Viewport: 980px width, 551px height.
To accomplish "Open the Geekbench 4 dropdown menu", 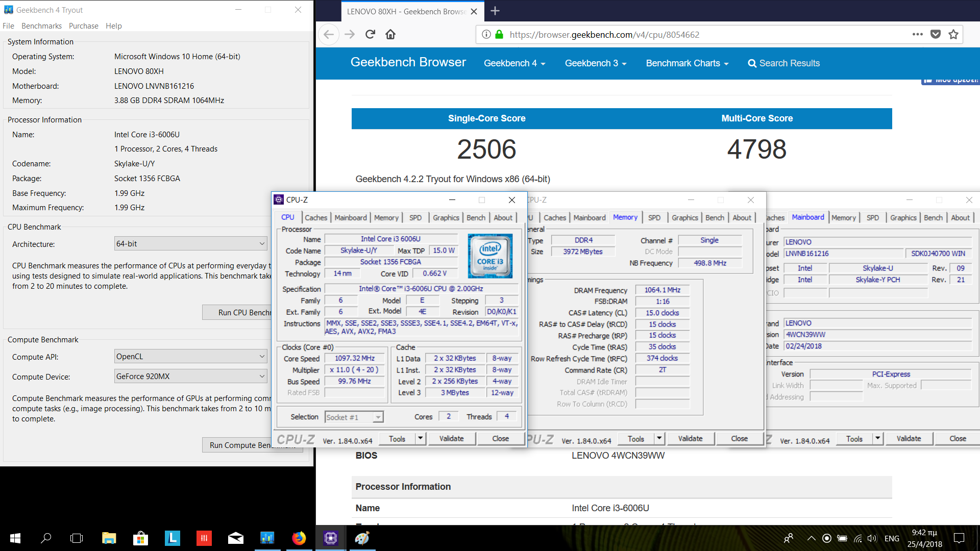I will point(514,63).
